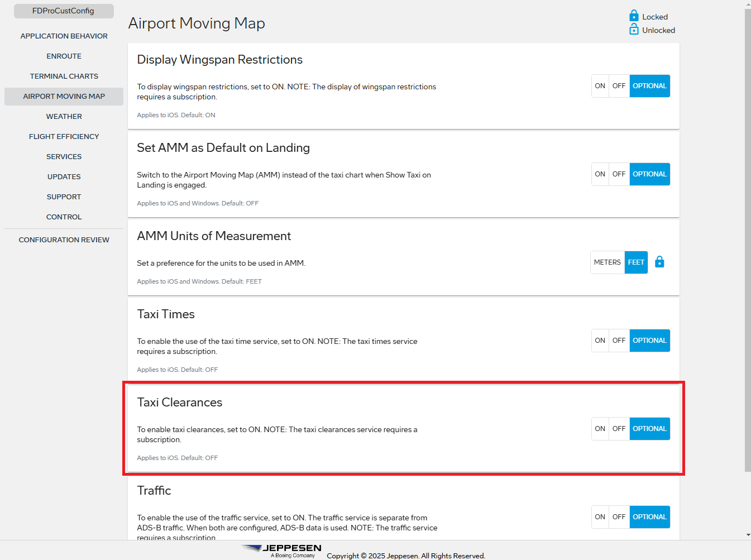Click the scrollbar down arrow

748,535
